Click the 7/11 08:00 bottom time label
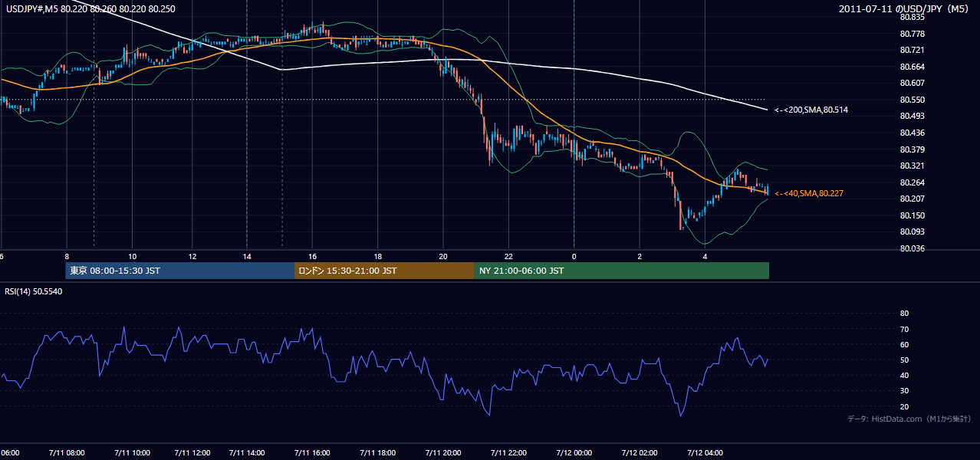 pyautogui.click(x=67, y=452)
